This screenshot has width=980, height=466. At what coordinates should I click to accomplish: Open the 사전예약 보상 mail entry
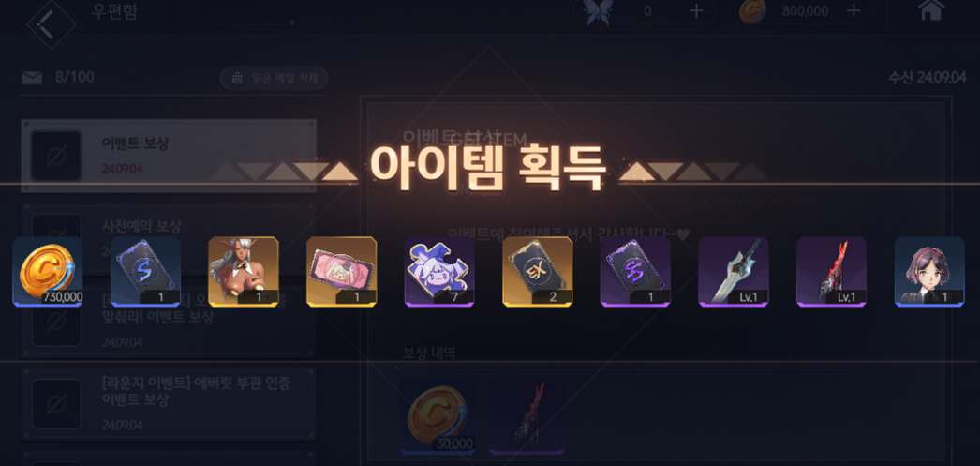coord(169,236)
